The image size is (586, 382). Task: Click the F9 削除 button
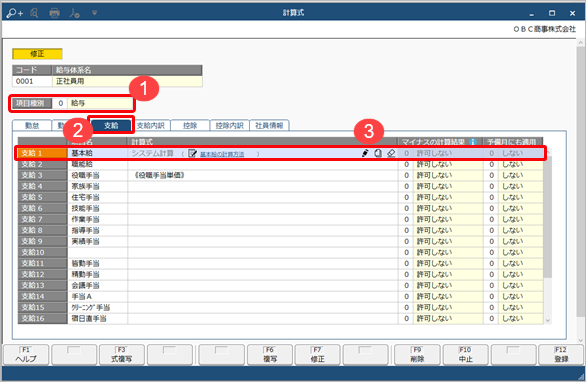[x=417, y=355]
